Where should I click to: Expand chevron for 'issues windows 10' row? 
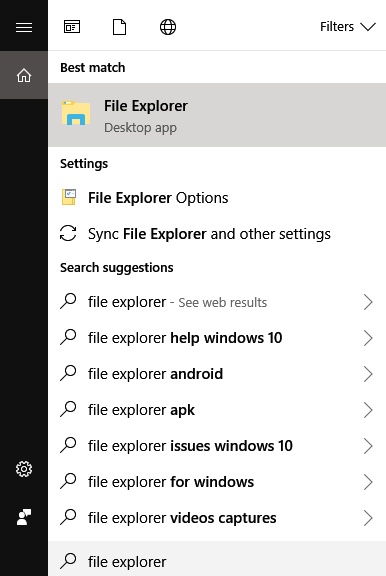coord(368,446)
